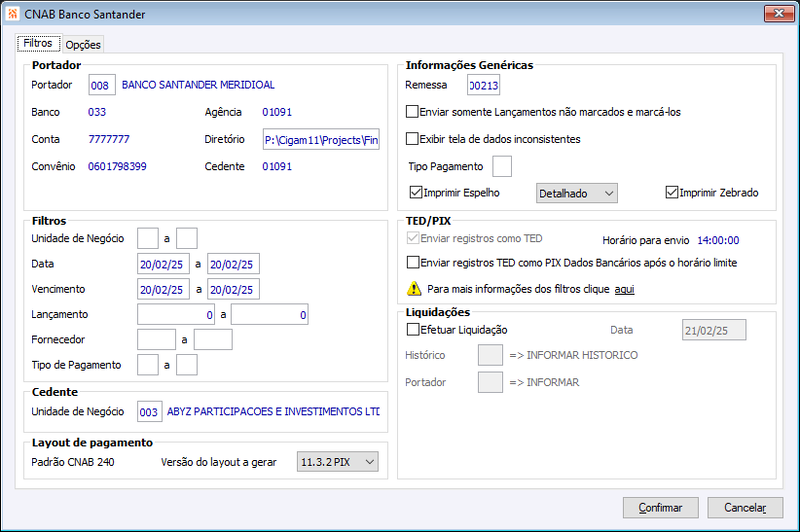Click the '=> INFORMAR HISTORICO' text
Viewport: 800px width, 532px height.
pos(573,355)
